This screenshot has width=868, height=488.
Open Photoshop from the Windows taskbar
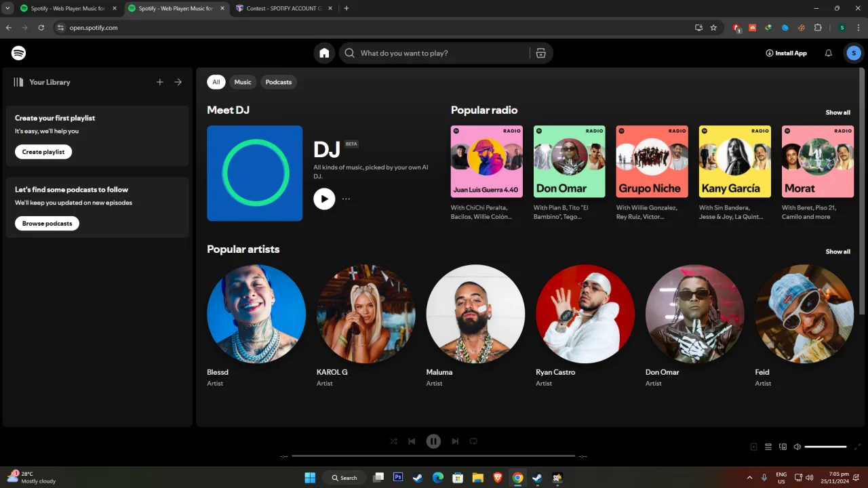tap(398, 477)
